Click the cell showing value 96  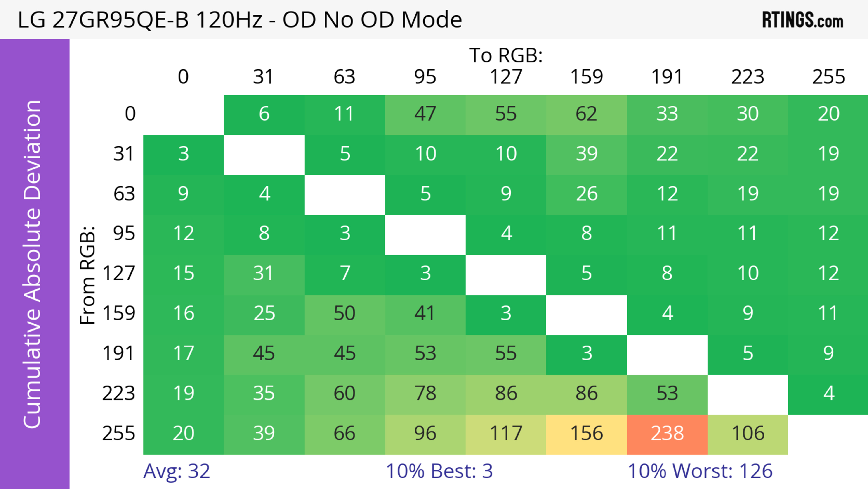(425, 434)
